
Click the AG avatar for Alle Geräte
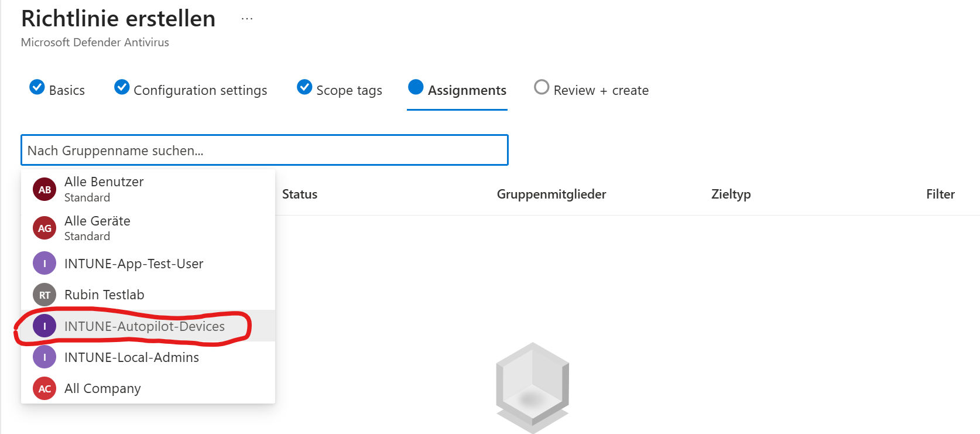coord(44,228)
